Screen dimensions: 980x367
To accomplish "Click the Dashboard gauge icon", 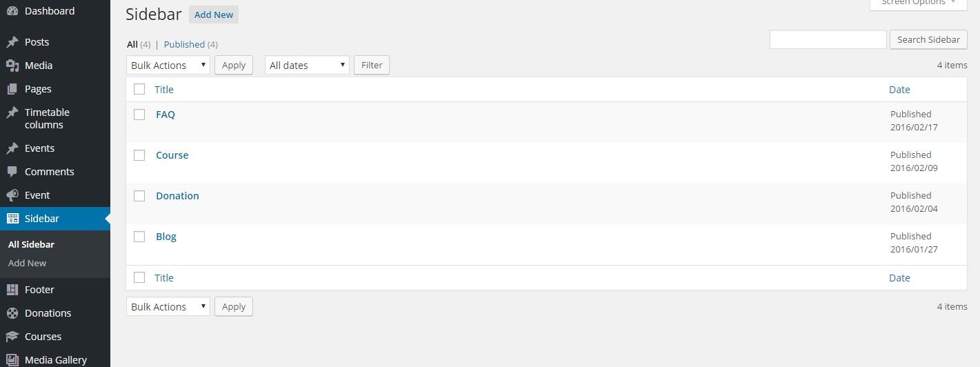I will pyautogui.click(x=12, y=11).
